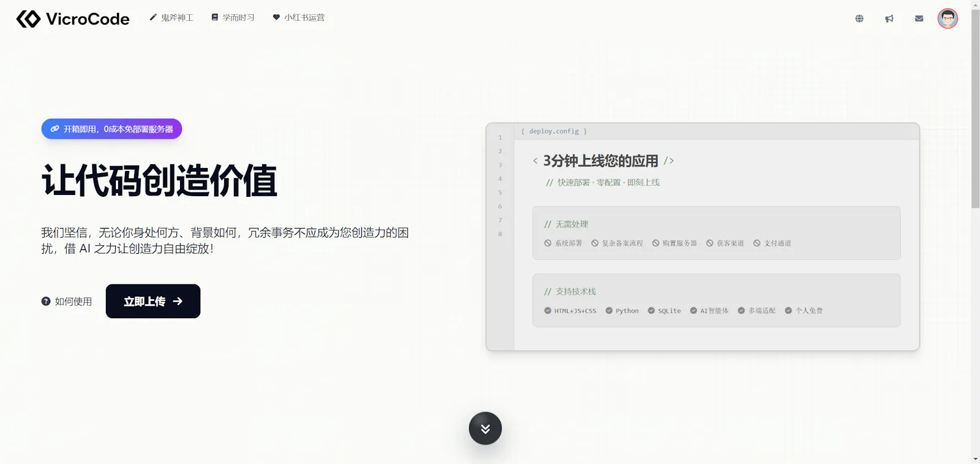Click the double-chevron scroll down button
The image size is (980, 464).
(485, 428)
